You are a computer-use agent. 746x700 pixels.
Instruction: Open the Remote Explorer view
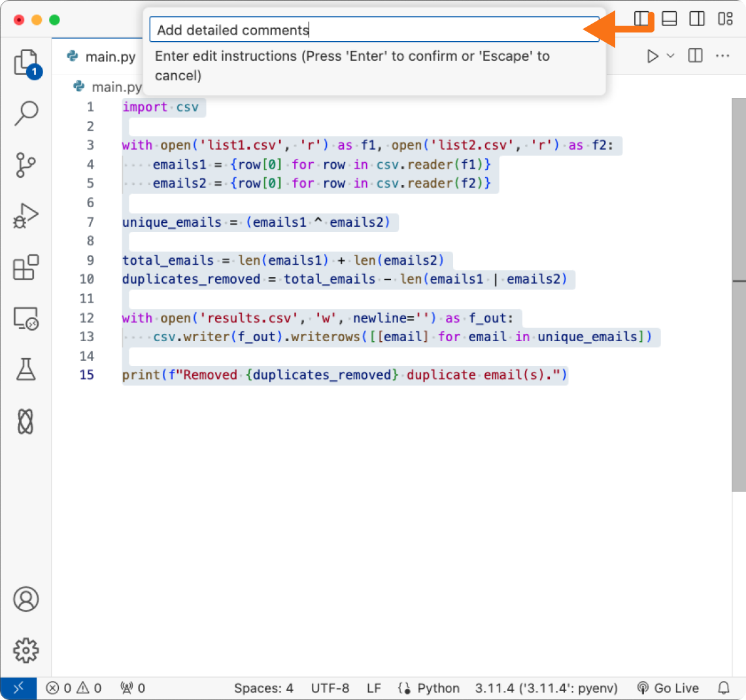[x=25, y=318]
